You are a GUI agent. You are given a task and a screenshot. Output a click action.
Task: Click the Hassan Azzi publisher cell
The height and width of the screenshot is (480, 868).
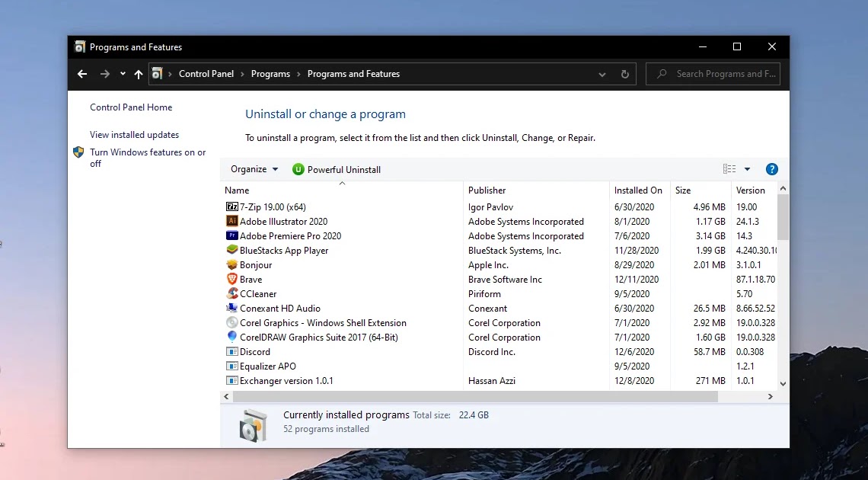click(492, 381)
